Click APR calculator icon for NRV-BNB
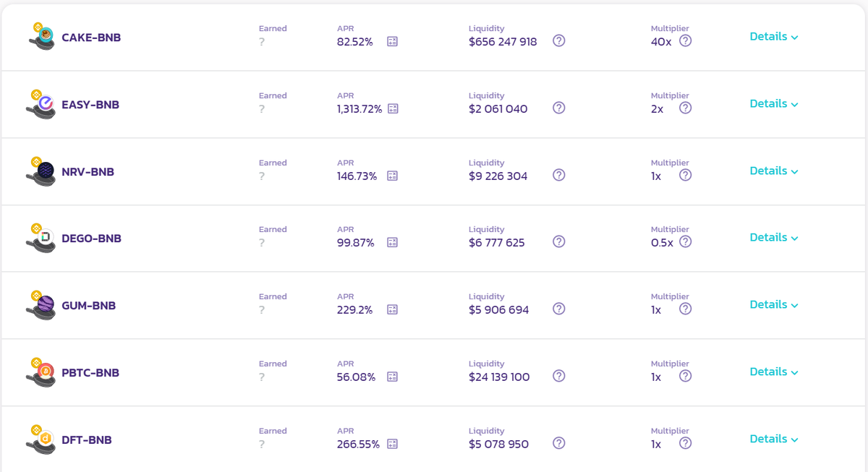 pyautogui.click(x=392, y=176)
